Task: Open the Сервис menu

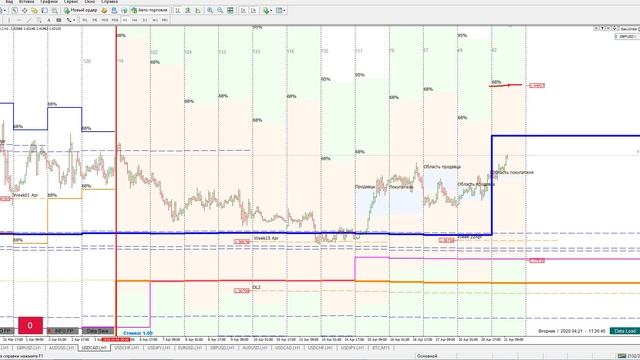Action: 71,2
